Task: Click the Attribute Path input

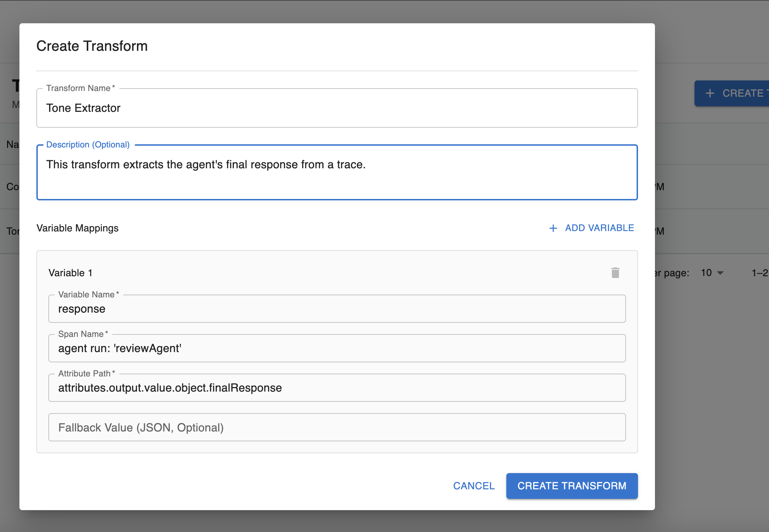Action: (336, 388)
